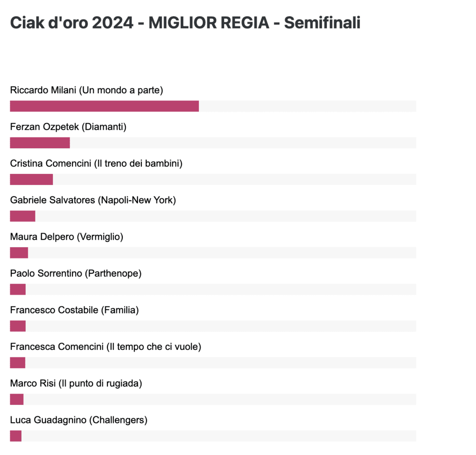Select the Ferzan Ozpetek (Diamanti) label
The image size is (476, 455).
(x=68, y=127)
